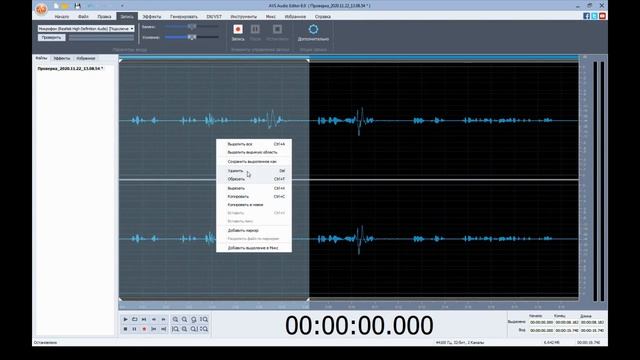Choose Копировать в новое in context menu
Screen dimensions: 640x360
pos(254,205)
